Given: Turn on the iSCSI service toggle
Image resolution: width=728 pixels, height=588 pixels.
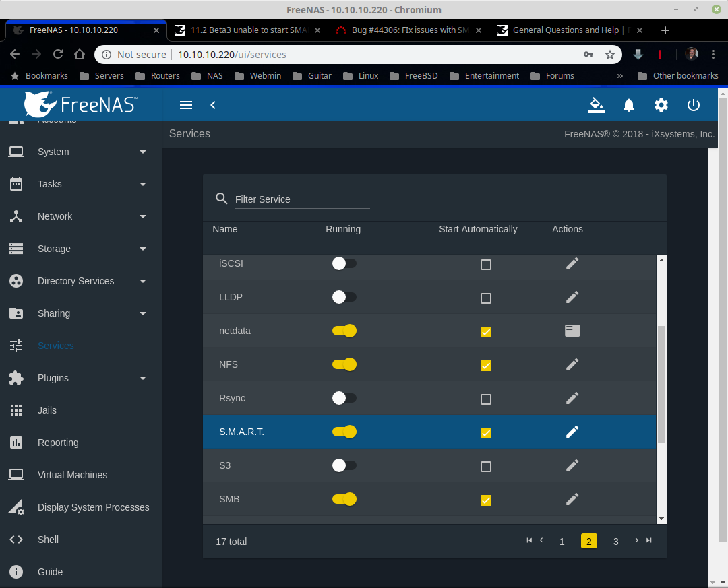Looking at the screenshot, I should coord(344,263).
